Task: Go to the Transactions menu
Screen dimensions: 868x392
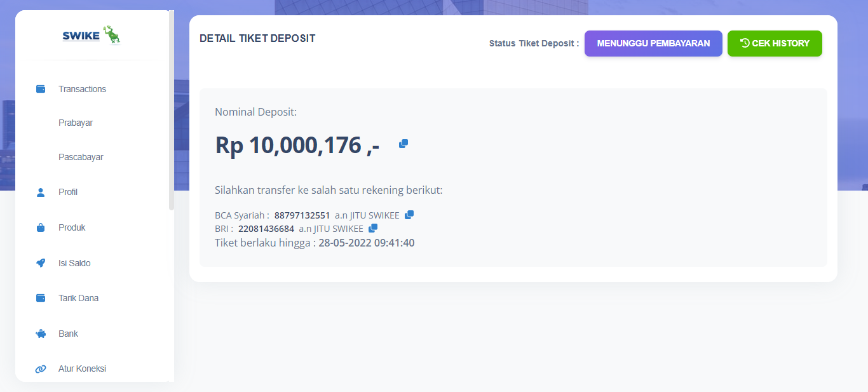Action: pyautogui.click(x=82, y=89)
